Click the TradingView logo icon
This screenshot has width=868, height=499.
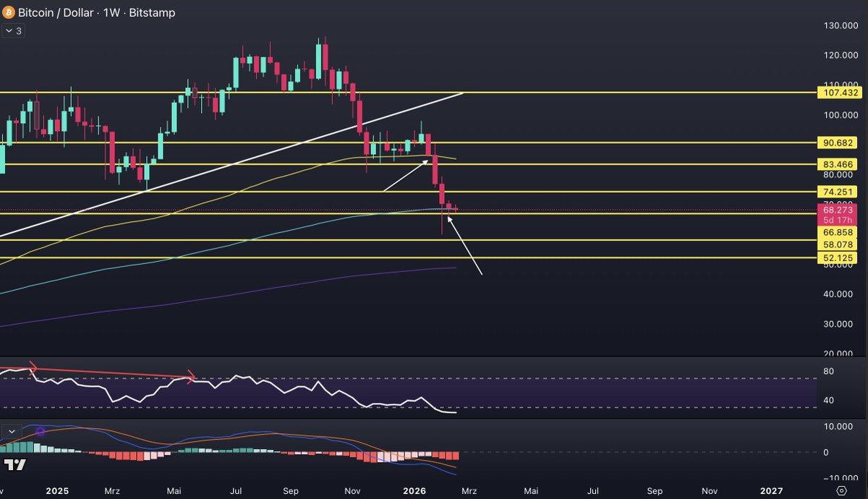pyautogui.click(x=14, y=464)
